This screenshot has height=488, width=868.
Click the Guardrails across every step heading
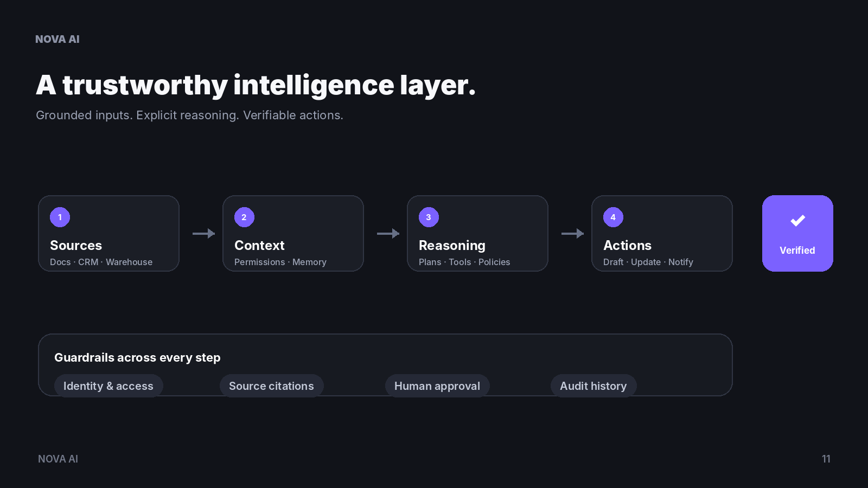click(x=137, y=358)
